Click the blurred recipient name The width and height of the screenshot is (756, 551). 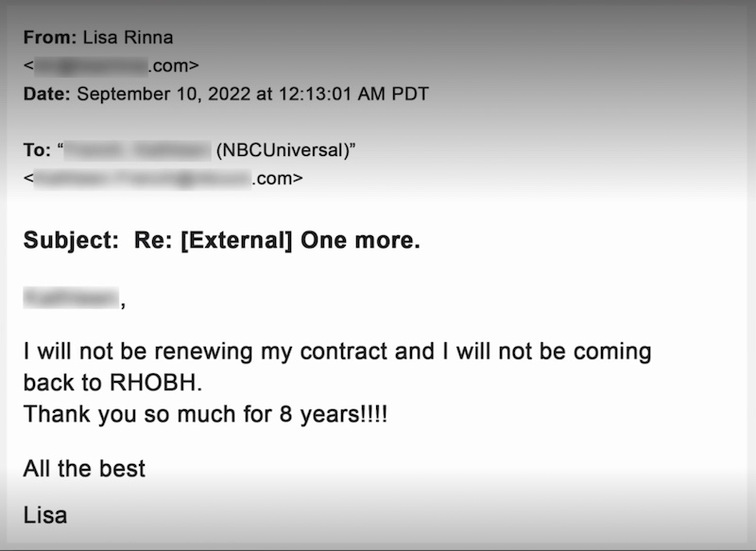(x=137, y=150)
